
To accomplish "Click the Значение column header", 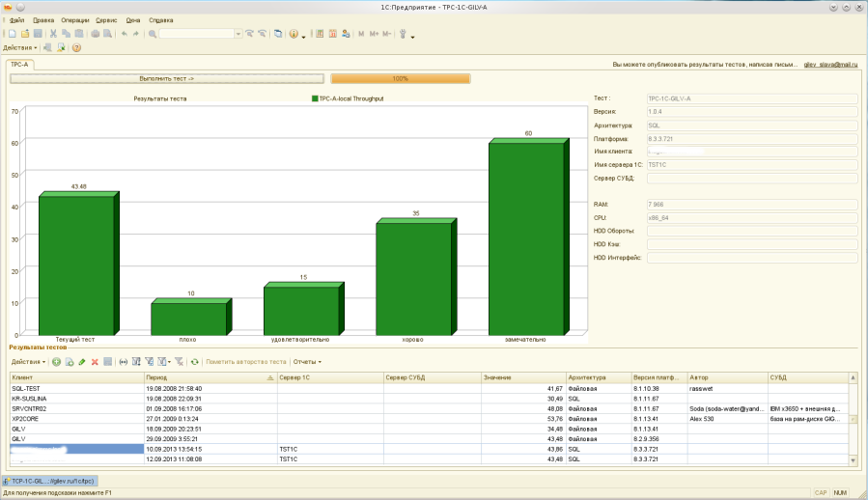I will point(523,377).
